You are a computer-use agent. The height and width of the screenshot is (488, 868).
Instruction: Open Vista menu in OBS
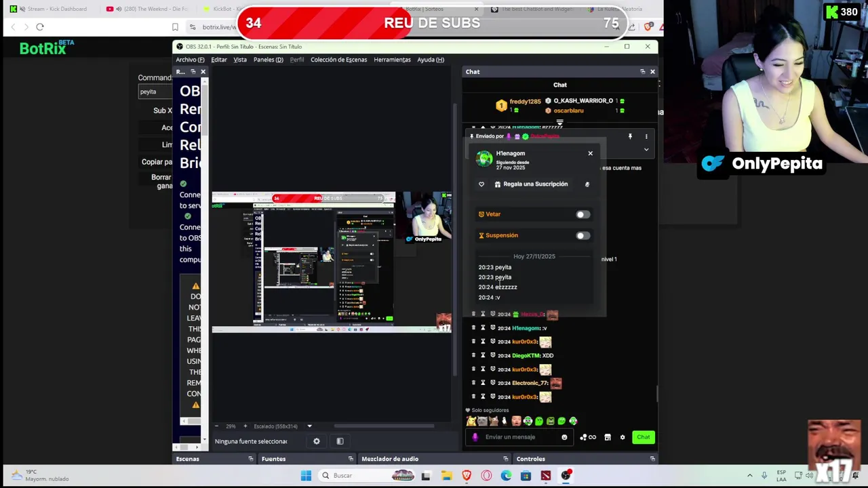click(x=240, y=60)
